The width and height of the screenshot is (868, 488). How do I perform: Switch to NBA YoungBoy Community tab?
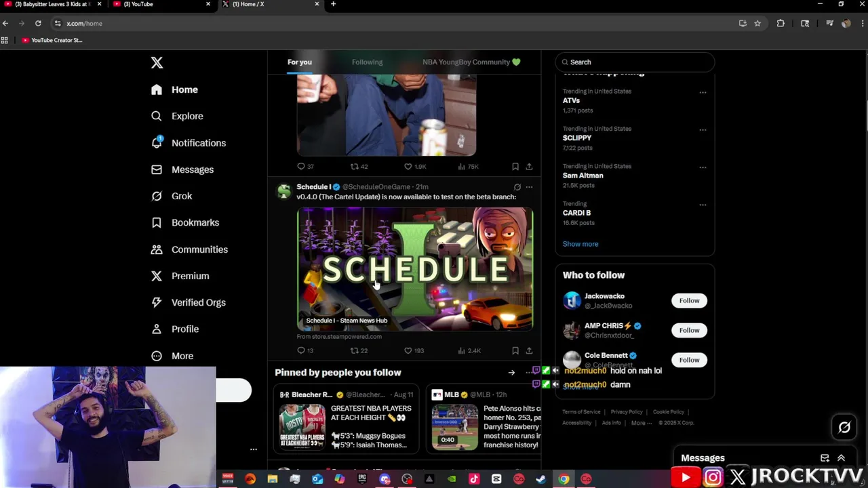coord(471,62)
